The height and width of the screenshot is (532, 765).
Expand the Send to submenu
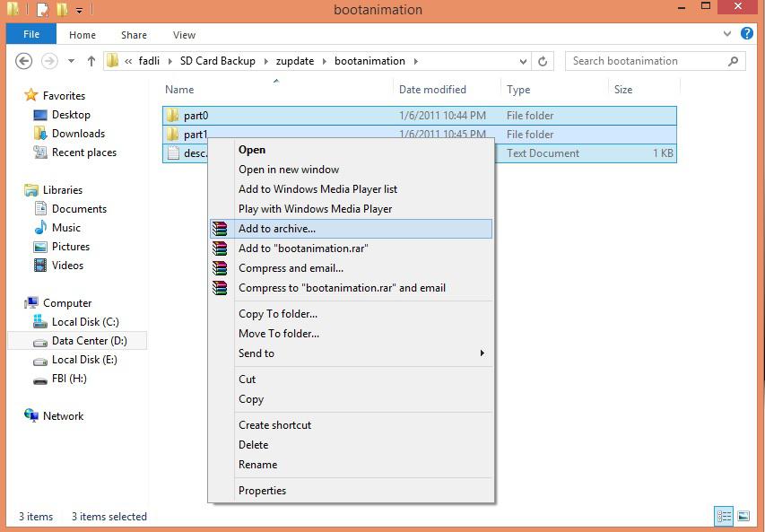pyautogui.click(x=482, y=353)
